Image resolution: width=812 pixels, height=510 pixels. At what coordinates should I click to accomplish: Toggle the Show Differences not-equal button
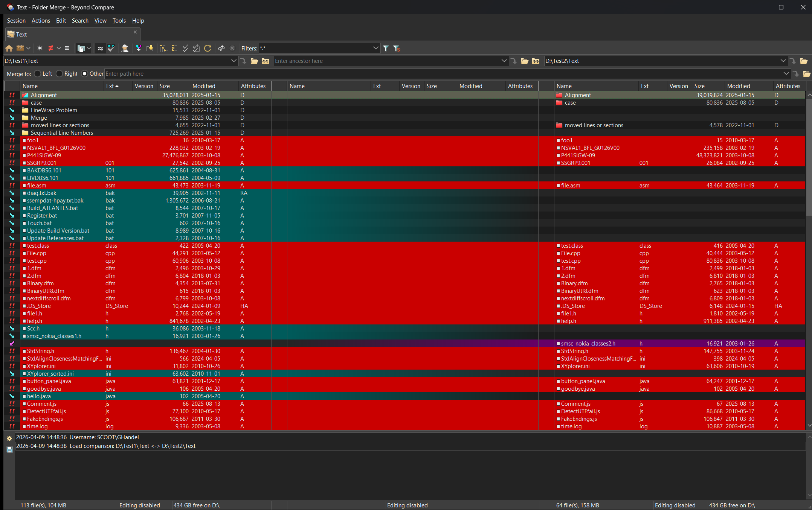coord(51,48)
